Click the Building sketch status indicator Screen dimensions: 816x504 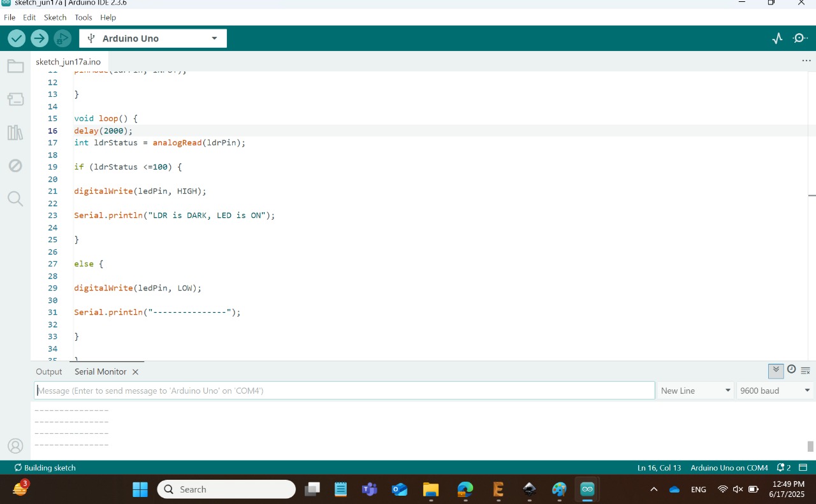45,468
